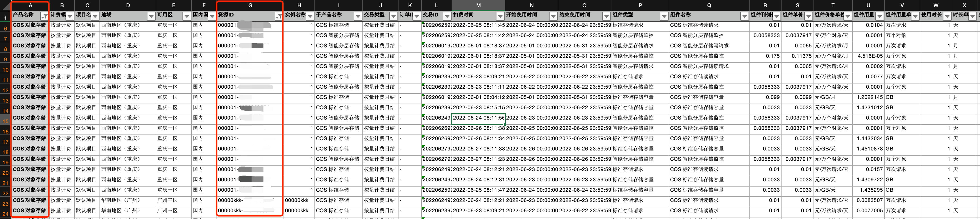Select the highlighted column M header
This screenshot has height=219, width=980.
[478, 5]
